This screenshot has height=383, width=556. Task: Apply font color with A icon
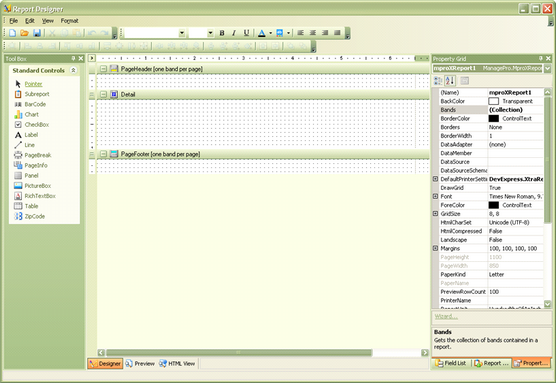tap(262, 33)
